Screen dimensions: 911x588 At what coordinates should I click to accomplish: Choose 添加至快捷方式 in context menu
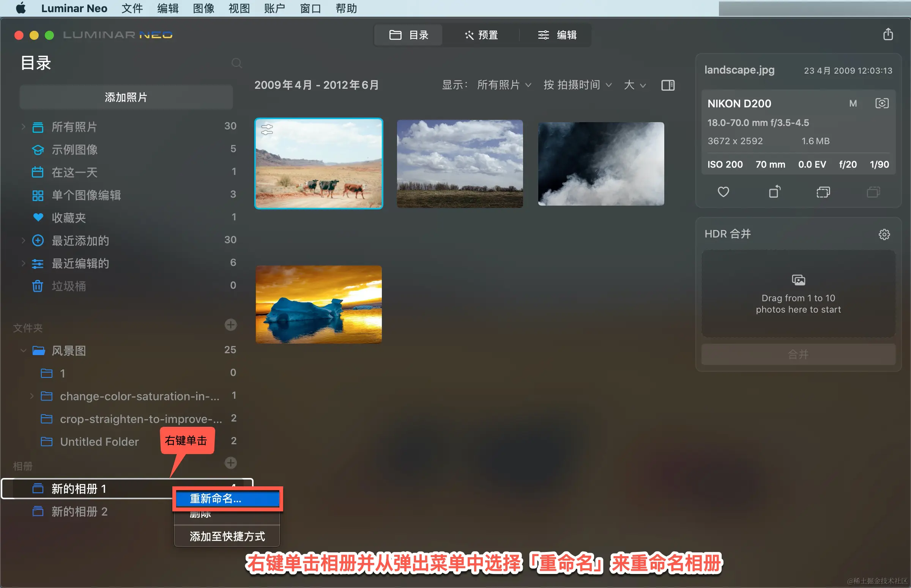tap(227, 536)
